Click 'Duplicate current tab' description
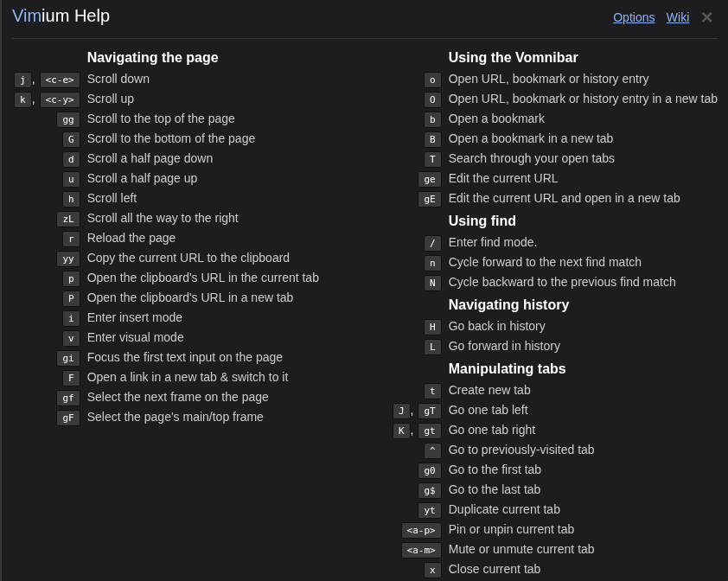Screen dimensions: 728x581 pos(504,509)
